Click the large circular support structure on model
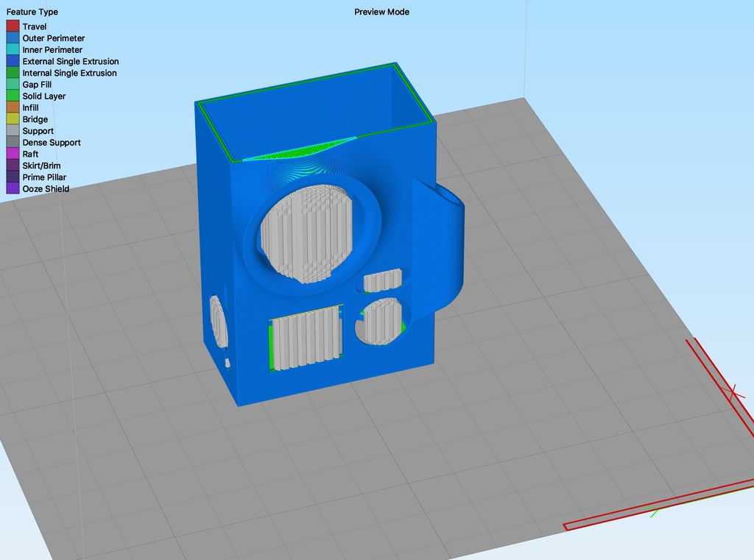This screenshot has width=754, height=560. pos(307,234)
